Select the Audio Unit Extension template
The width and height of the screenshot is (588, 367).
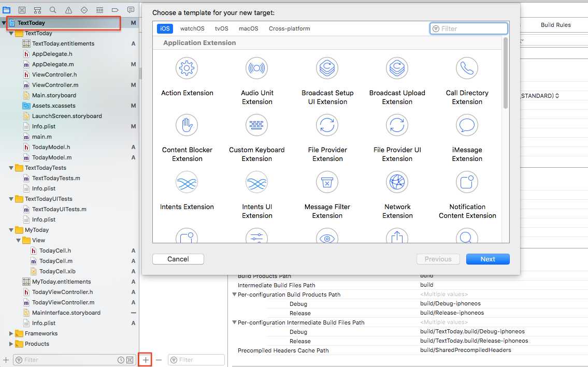[257, 81]
